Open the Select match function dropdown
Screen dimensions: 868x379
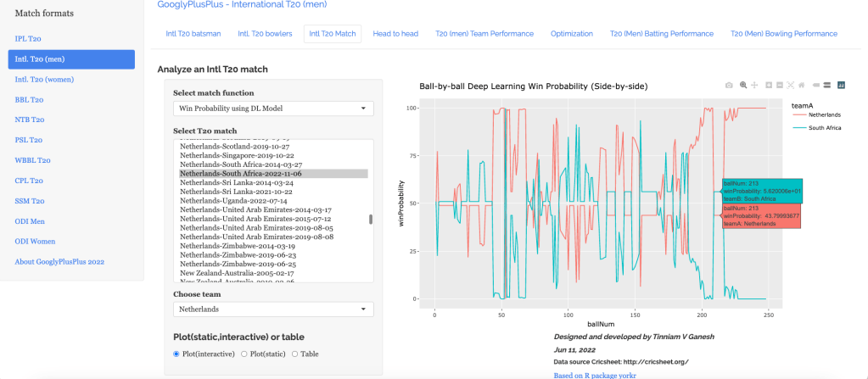[272, 109]
